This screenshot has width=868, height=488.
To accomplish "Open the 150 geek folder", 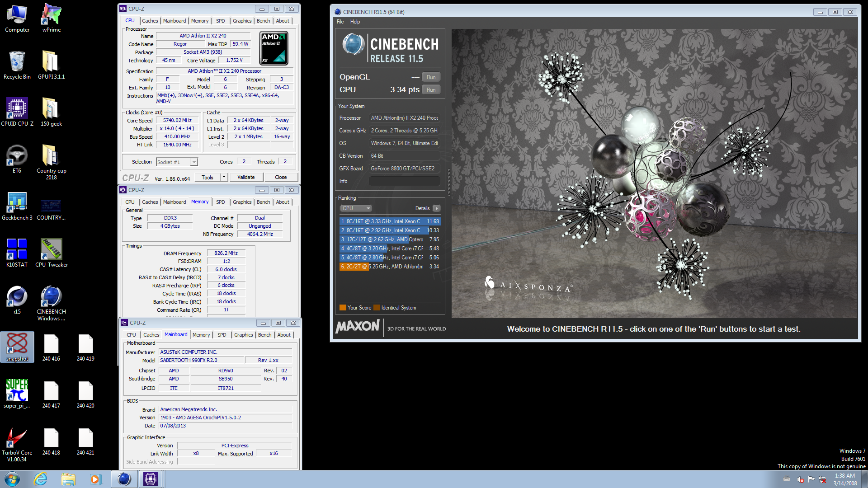I will pyautogui.click(x=52, y=112).
